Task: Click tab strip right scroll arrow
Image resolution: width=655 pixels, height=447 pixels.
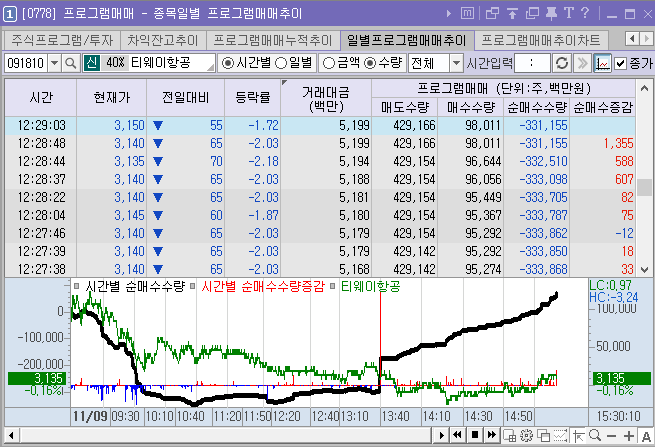Action: 647,39
